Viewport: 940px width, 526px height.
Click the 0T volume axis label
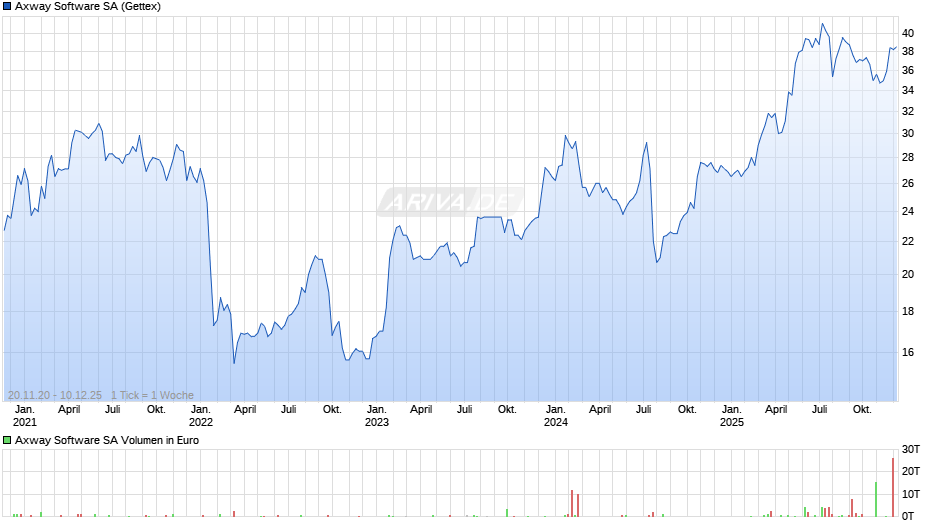click(x=908, y=516)
